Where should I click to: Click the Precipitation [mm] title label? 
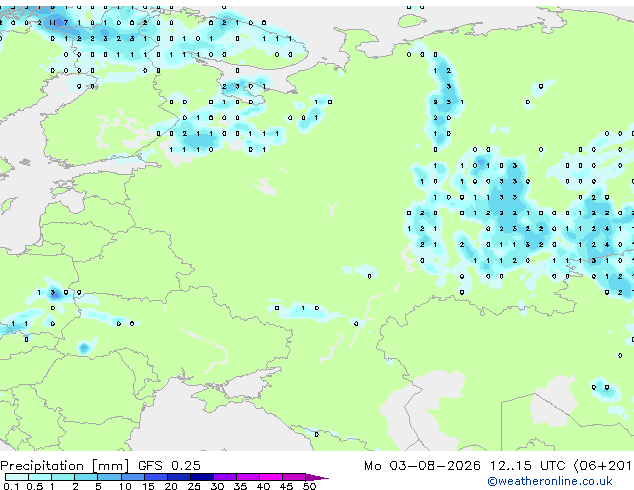point(65,466)
